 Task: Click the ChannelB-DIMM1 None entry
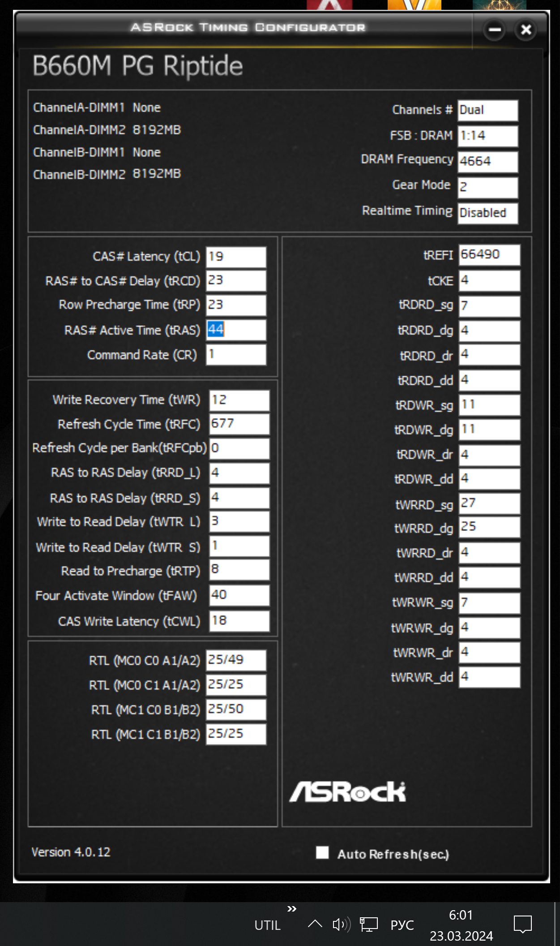coord(97,152)
